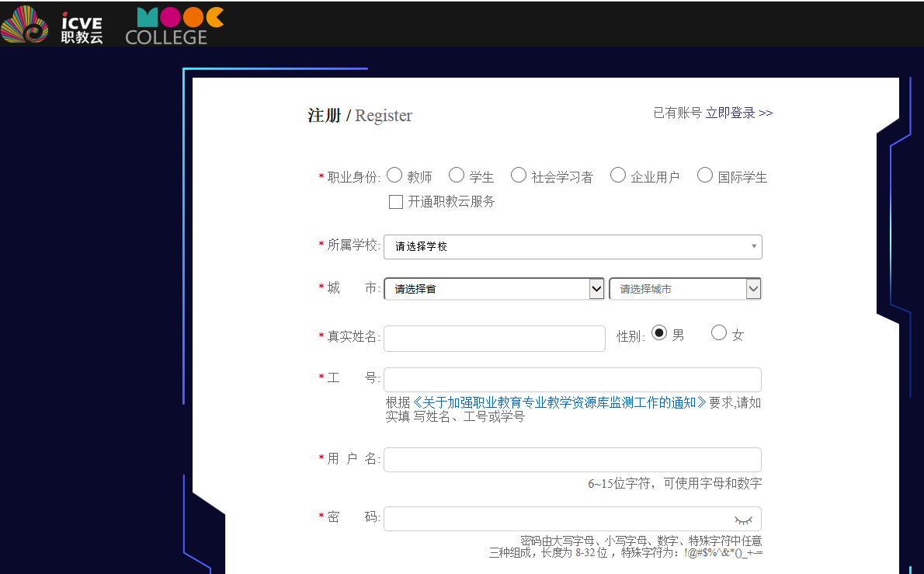The height and width of the screenshot is (574, 924).
Task: Click the MOOC College logo
Action: pyautogui.click(x=175, y=26)
